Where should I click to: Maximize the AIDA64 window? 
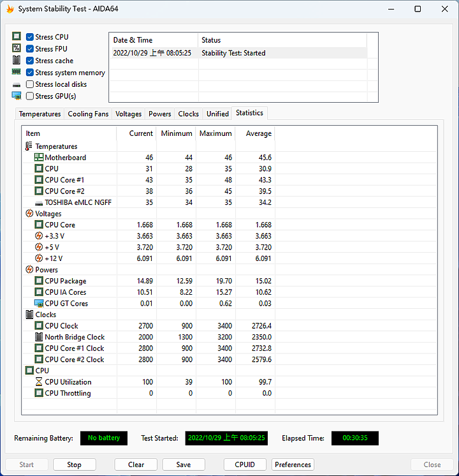click(418, 9)
